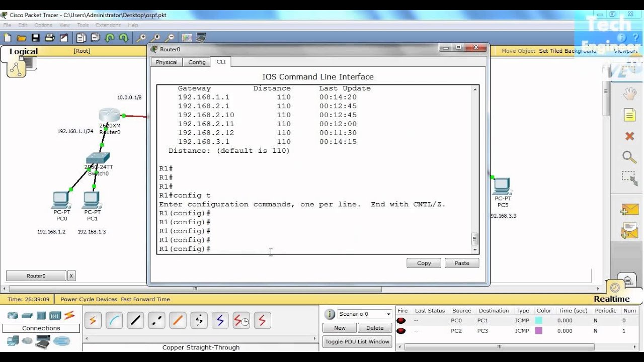Select the Wireless Devices category
The image size is (644, 362).
pos(55,316)
